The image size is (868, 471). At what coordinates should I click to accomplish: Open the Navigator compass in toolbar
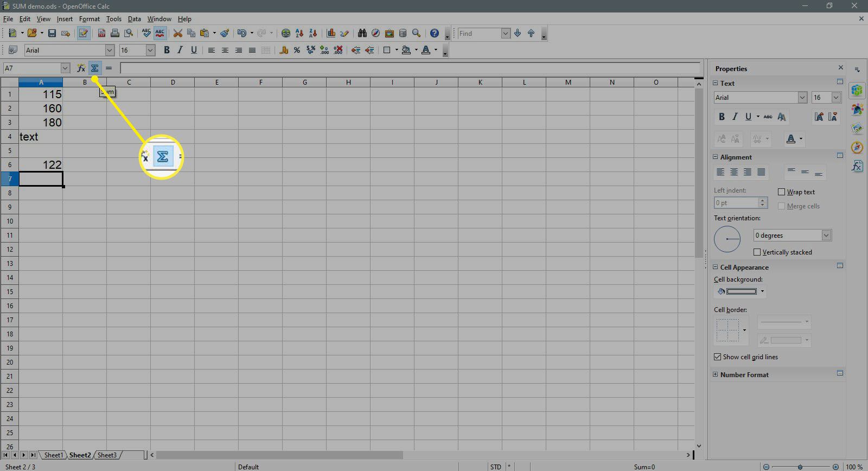(375, 33)
